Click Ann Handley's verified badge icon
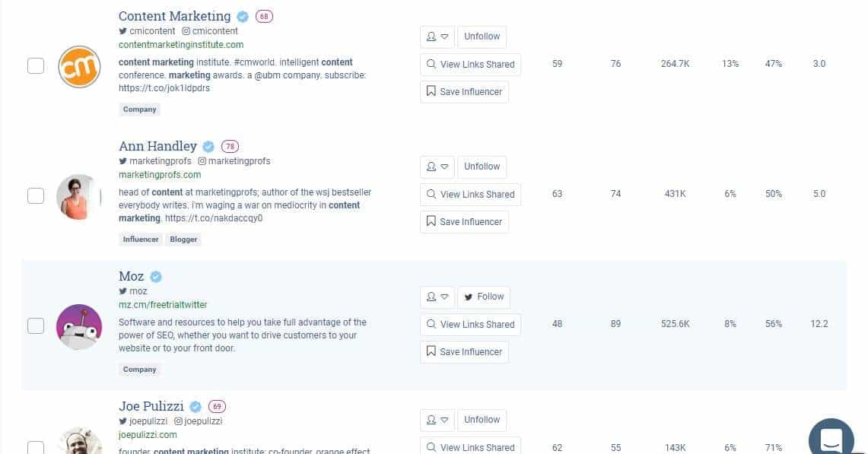 pyautogui.click(x=208, y=147)
